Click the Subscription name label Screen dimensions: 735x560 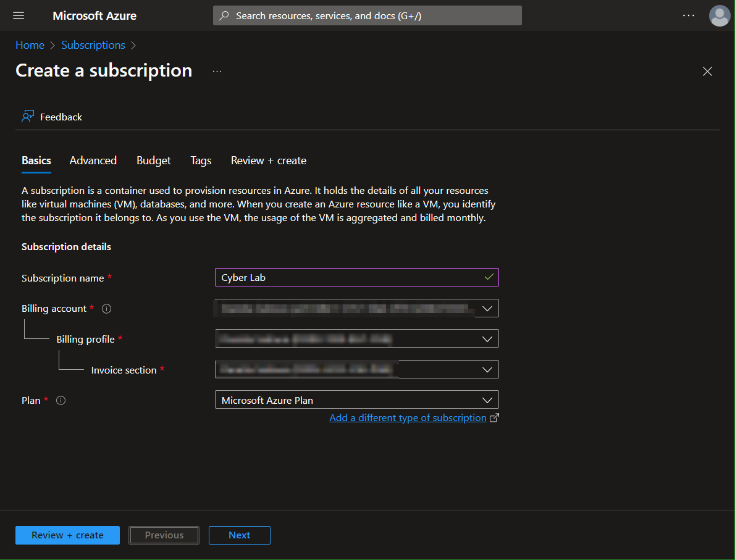coord(63,278)
